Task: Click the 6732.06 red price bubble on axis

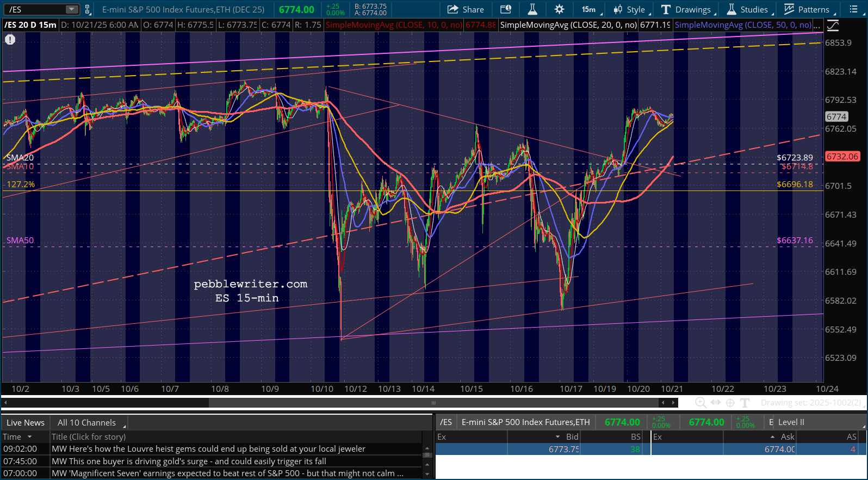Action: 842,157
